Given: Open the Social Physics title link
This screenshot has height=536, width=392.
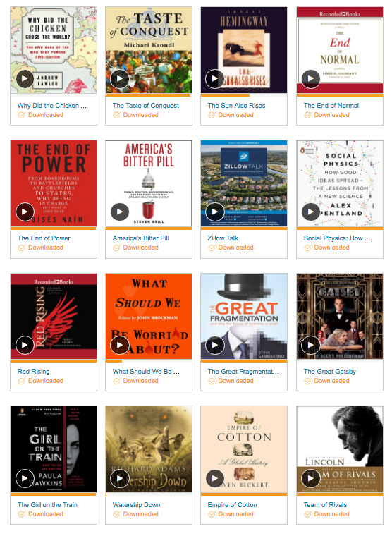Looking at the screenshot, I should (337, 238).
